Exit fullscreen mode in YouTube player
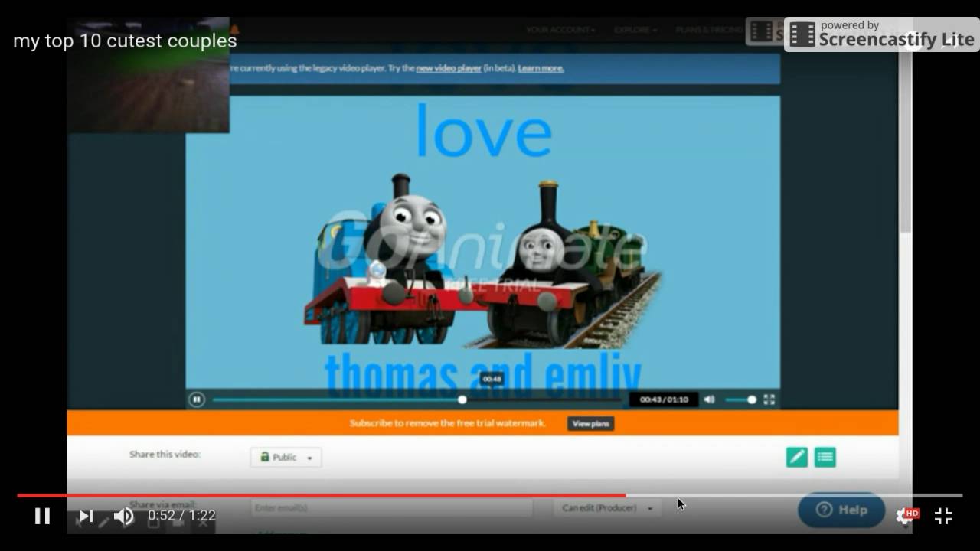 (x=943, y=516)
